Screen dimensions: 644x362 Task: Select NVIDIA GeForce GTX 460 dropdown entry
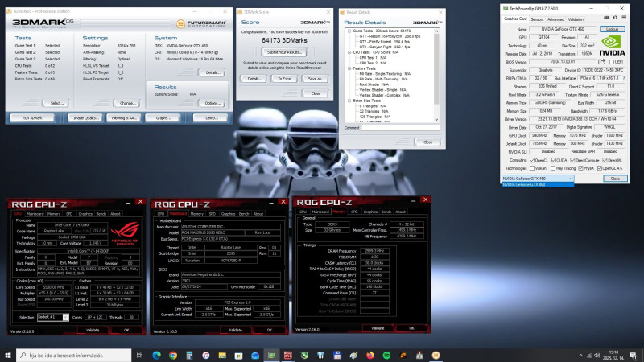click(x=538, y=185)
